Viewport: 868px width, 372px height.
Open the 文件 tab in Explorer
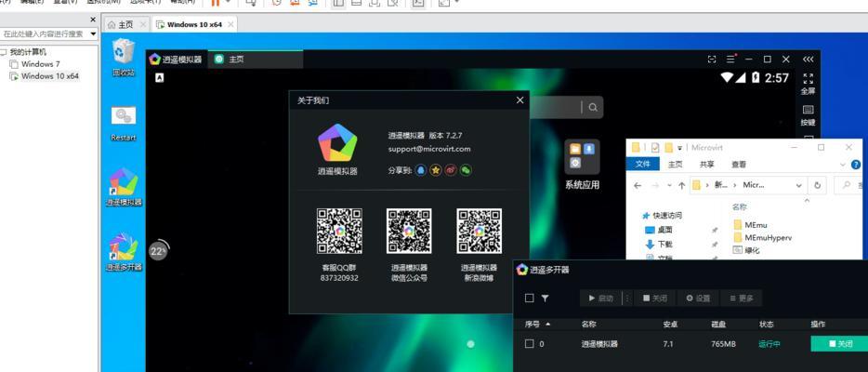[x=643, y=165]
